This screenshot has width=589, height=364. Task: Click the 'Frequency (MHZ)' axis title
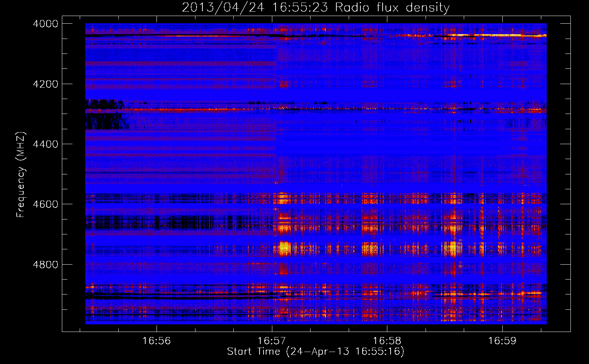click(21, 175)
